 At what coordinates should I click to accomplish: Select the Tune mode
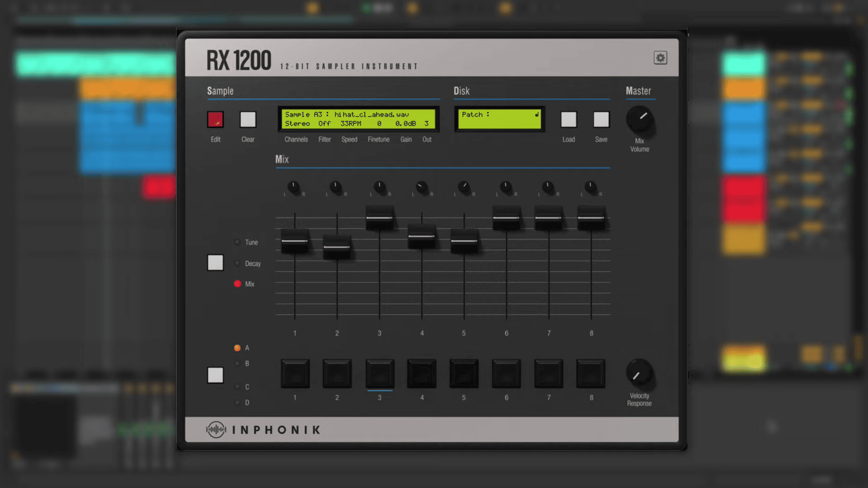237,242
